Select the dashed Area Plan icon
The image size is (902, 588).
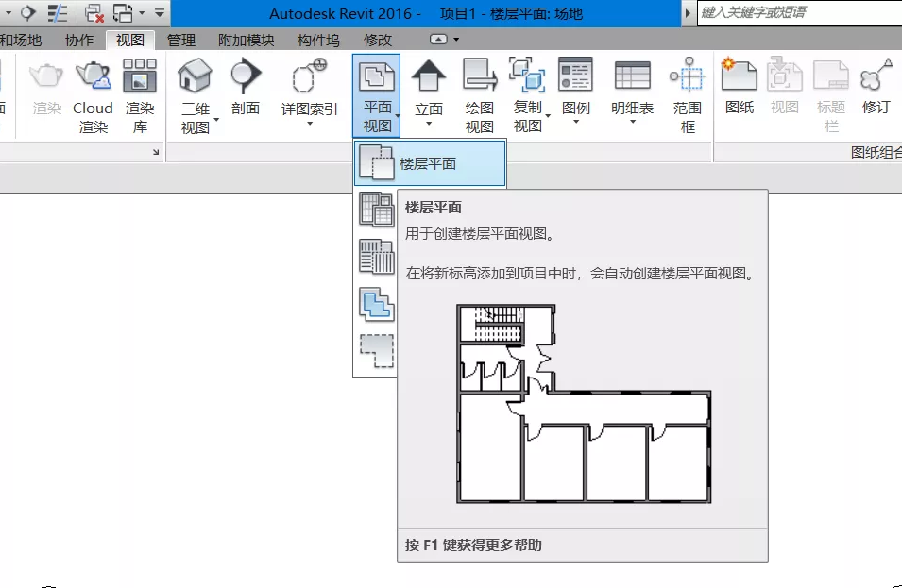coord(376,351)
